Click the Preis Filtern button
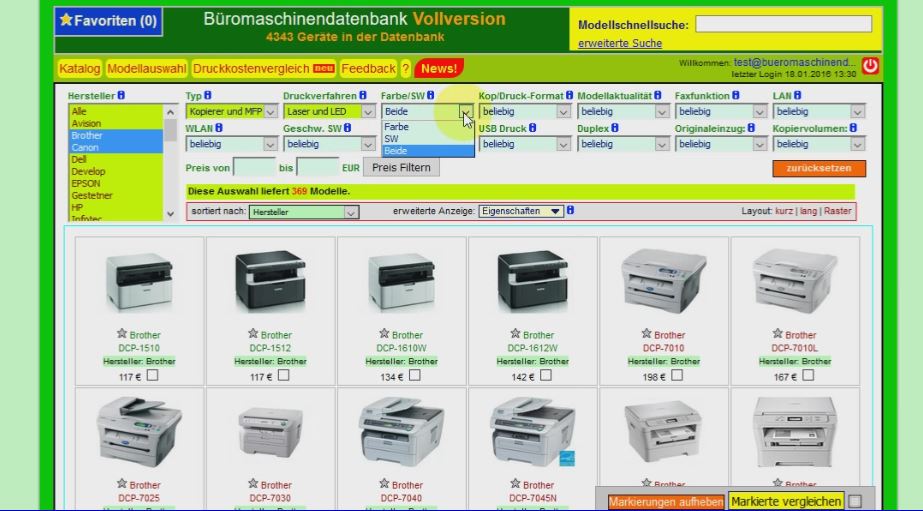This screenshot has width=923, height=511. [x=401, y=167]
